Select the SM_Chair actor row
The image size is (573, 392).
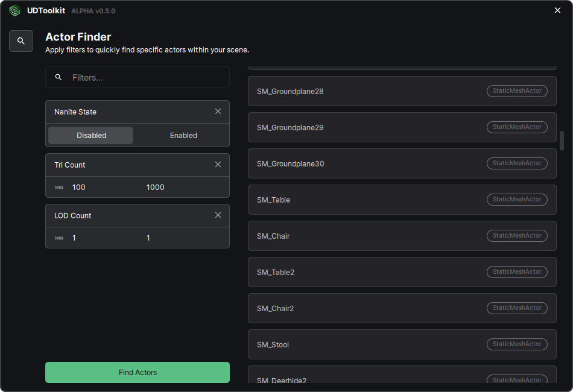point(402,236)
